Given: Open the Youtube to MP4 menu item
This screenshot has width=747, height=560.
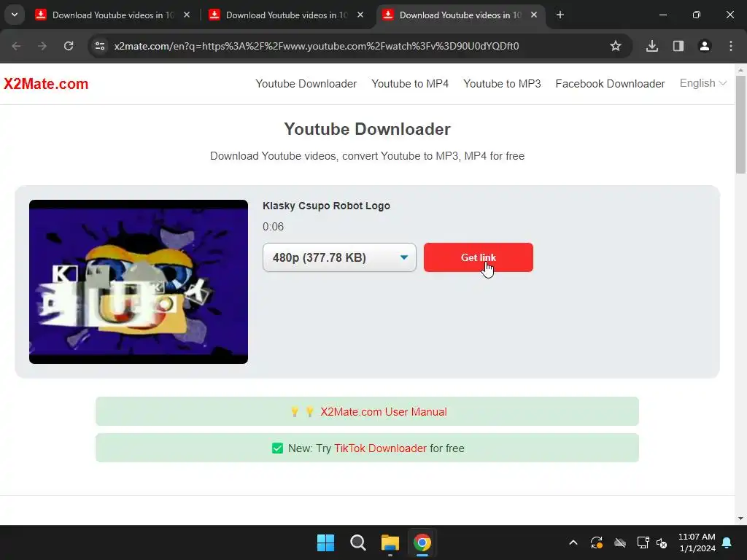Looking at the screenshot, I should click(x=410, y=84).
